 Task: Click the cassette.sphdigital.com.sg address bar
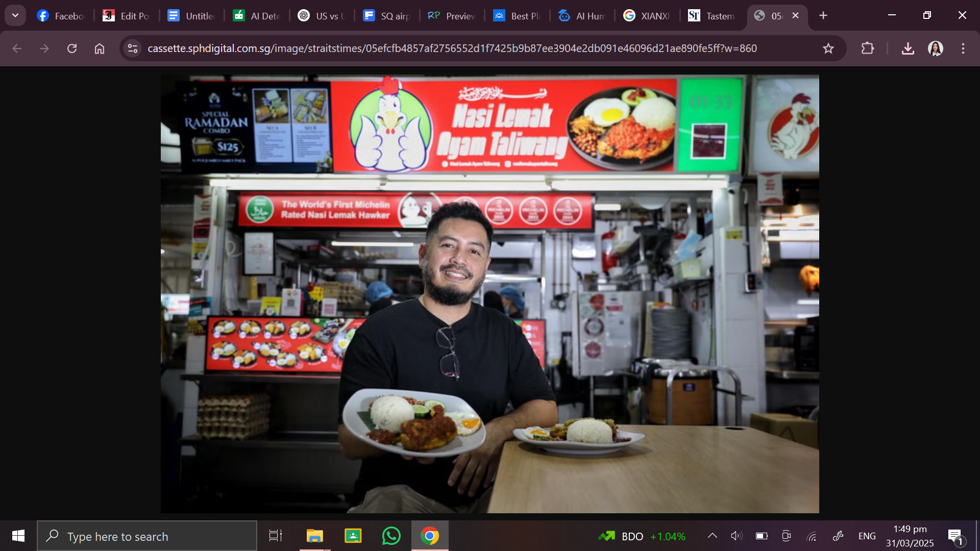pos(452,48)
